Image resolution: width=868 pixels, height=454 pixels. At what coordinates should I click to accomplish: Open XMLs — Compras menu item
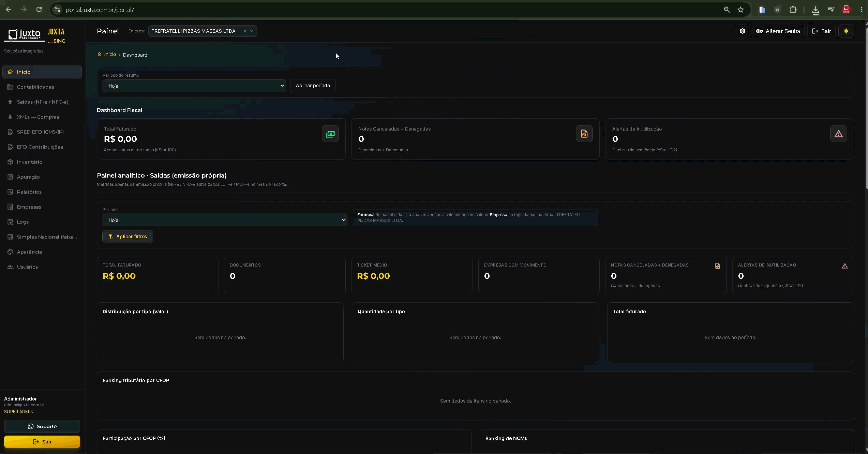pos(42,117)
